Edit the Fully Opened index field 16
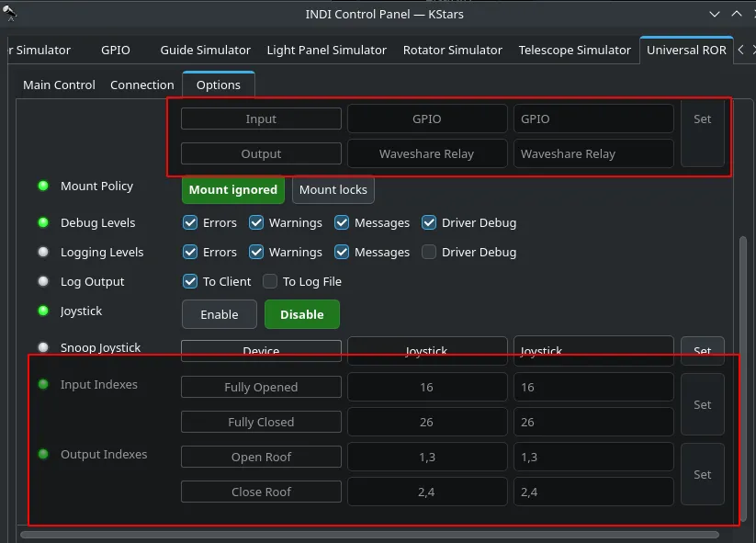 coord(593,387)
